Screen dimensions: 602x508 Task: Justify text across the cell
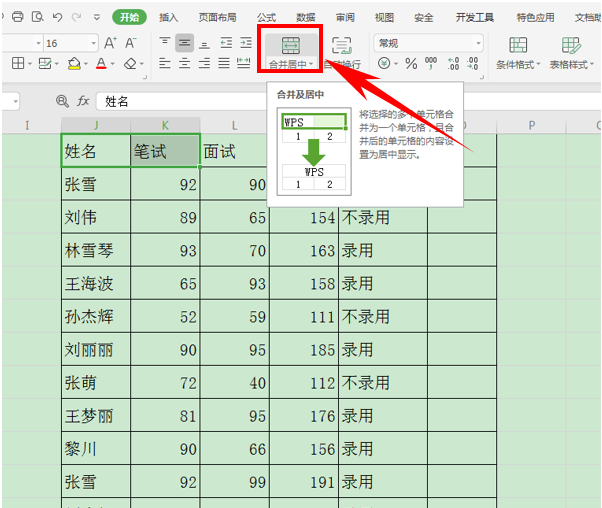[224, 63]
